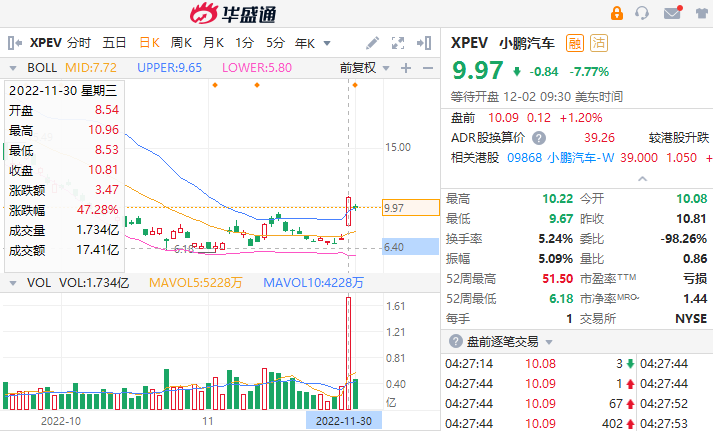The image size is (713, 431).
Task: Click 成交额 17.41亿 in tooltip
Action: coord(97,250)
